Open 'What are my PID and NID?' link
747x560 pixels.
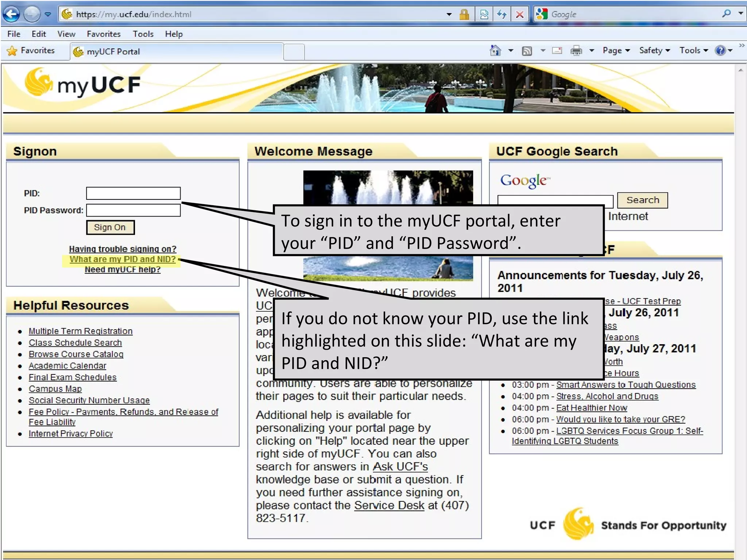click(123, 259)
